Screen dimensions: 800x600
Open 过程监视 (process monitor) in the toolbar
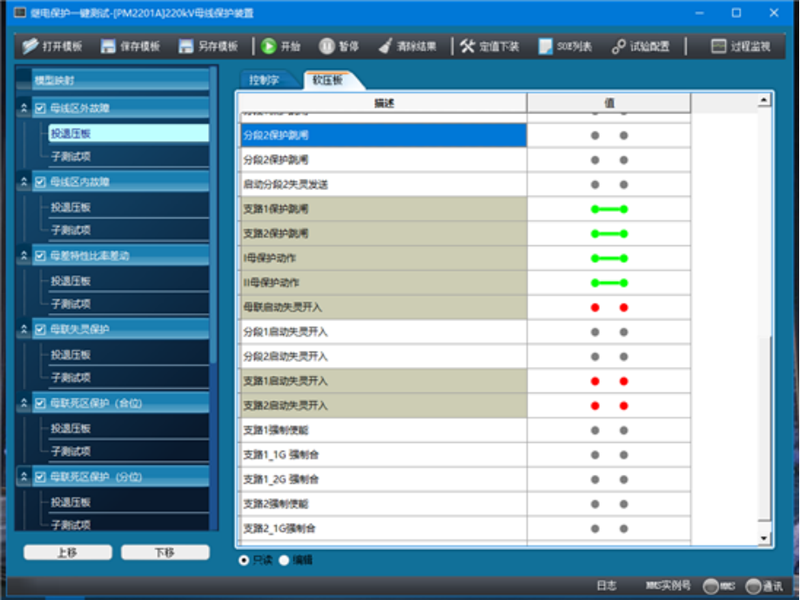coord(718,47)
